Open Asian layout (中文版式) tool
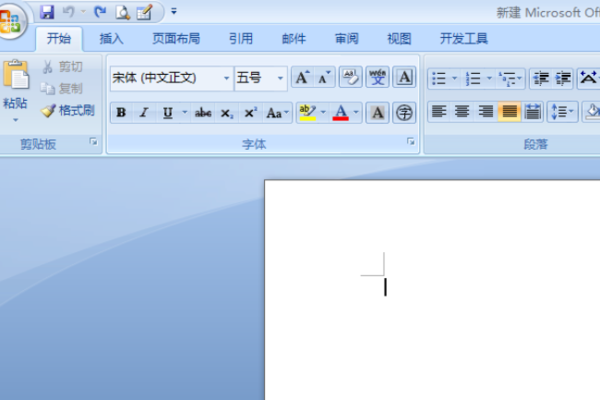Image resolution: width=600 pixels, height=400 pixels. 589,78
